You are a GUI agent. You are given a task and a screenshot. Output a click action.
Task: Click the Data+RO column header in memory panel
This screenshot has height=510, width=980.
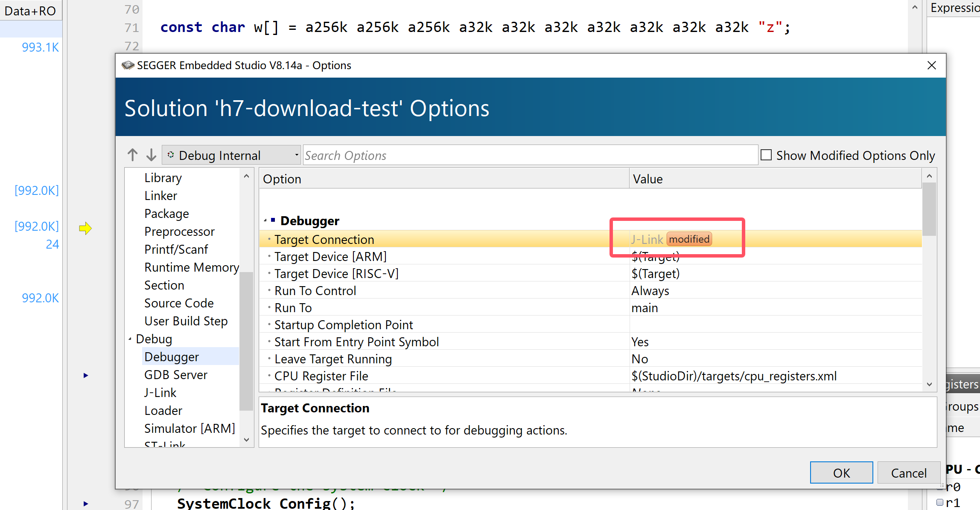point(30,11)
